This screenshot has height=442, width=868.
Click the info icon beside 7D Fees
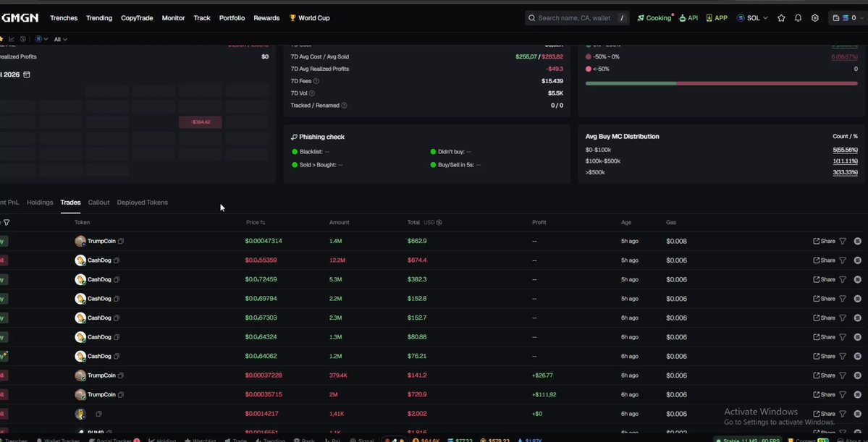click(x=316, y=81)
